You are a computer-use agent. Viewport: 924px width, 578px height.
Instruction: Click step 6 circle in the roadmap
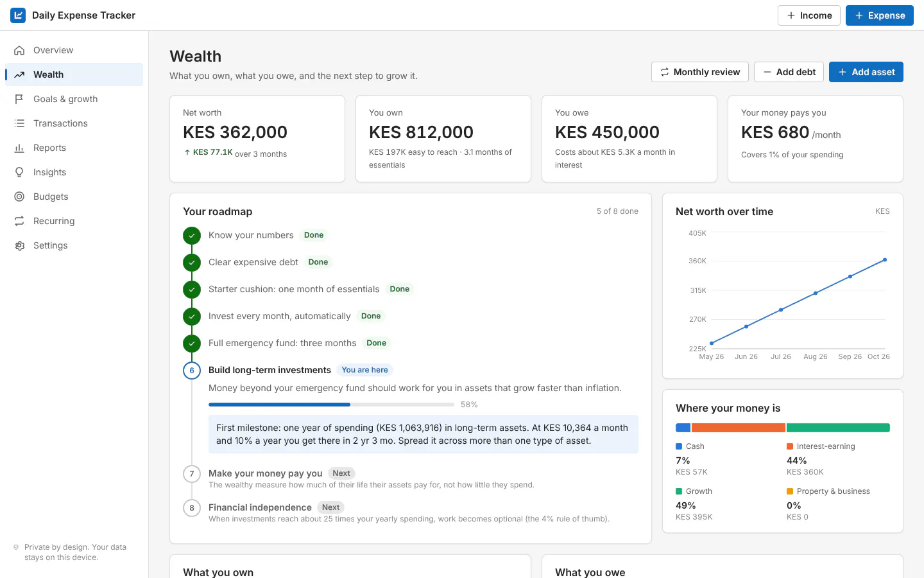pyautogui.click(x=192, y=371)
